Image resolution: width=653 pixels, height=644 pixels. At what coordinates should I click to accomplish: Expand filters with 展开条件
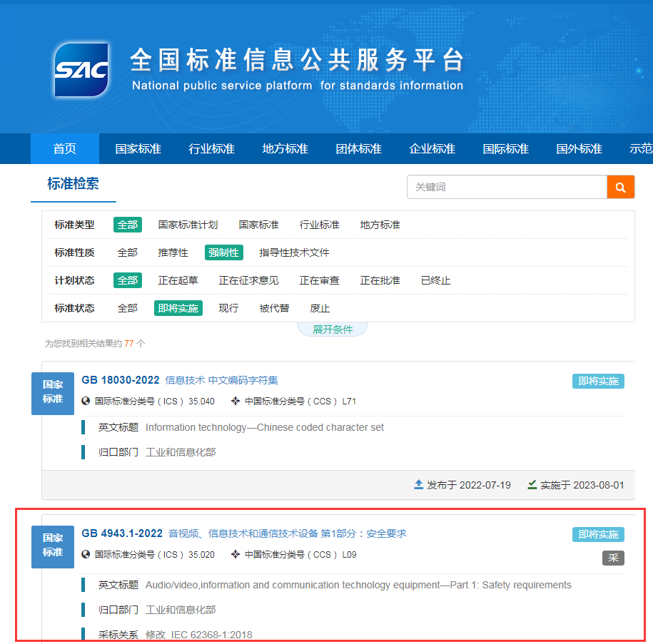click(333, 329)
